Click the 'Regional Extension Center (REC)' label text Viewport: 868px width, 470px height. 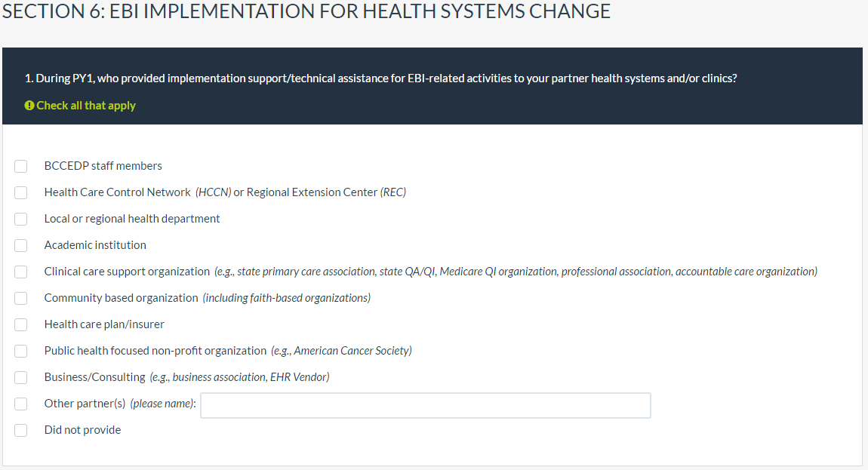[x=326, y=192]
